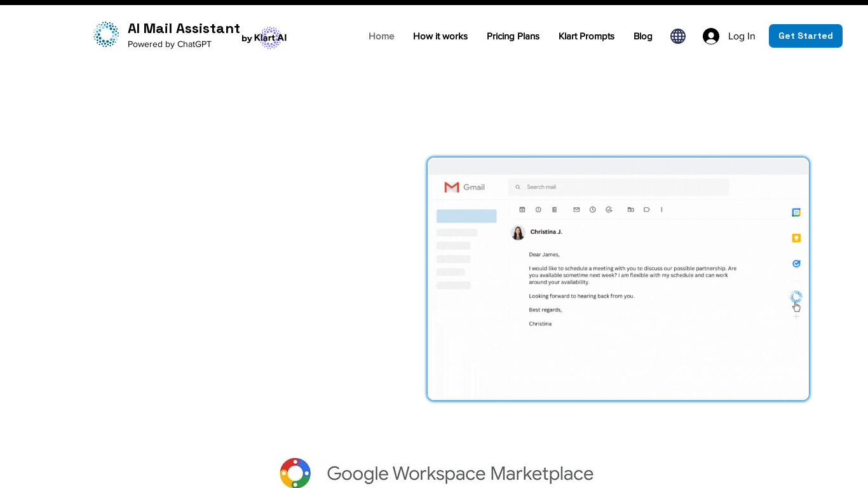Go to the Home menu item
Screen dimensions: 868x488
(381, 36)
